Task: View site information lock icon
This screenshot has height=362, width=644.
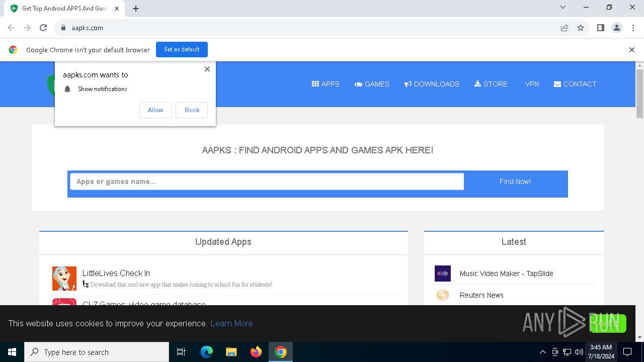Action: [x=63, y=28]
